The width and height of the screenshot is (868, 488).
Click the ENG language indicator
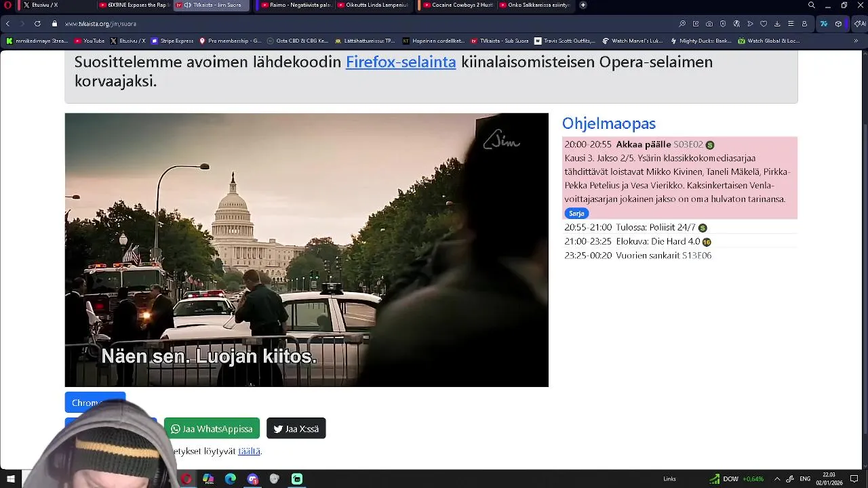point(805,479)
